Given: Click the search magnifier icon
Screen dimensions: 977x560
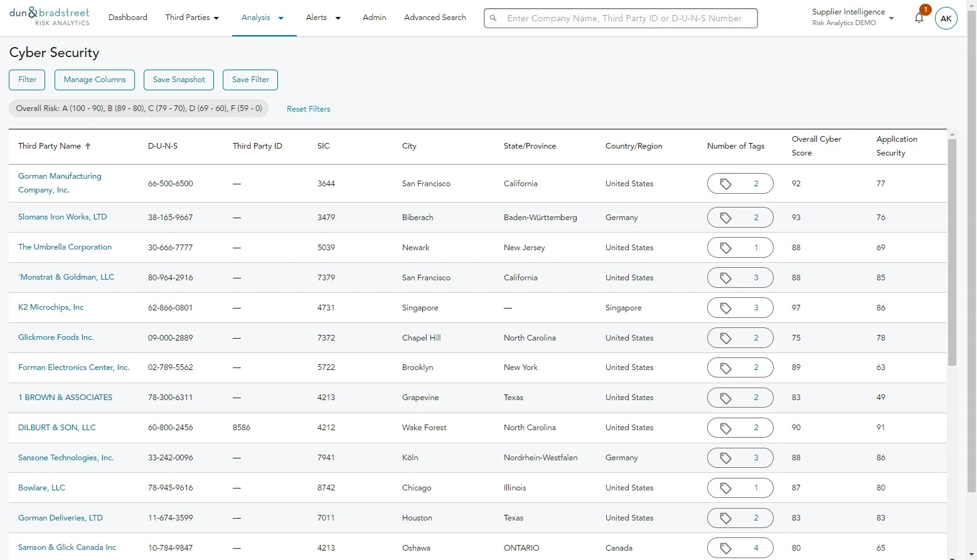Looking at the screenshot, I should tap(493, 18).
